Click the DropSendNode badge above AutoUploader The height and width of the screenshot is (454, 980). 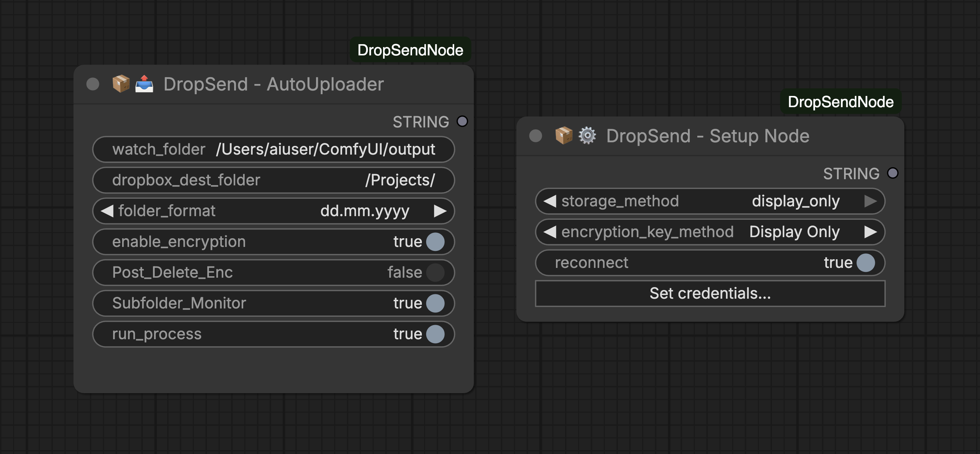click(x=410, y=50)
